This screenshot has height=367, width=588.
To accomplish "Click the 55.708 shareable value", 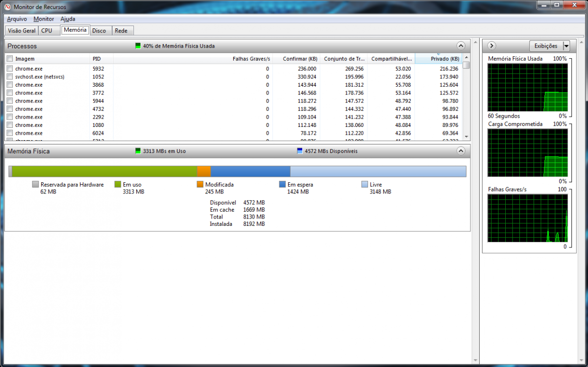I will click(x=403, y=85).
